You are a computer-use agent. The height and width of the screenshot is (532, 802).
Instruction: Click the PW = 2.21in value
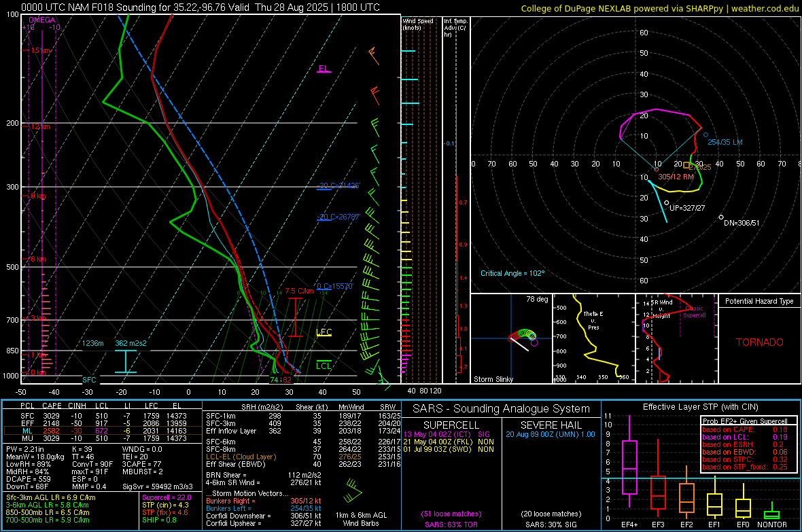click(27, 449)
